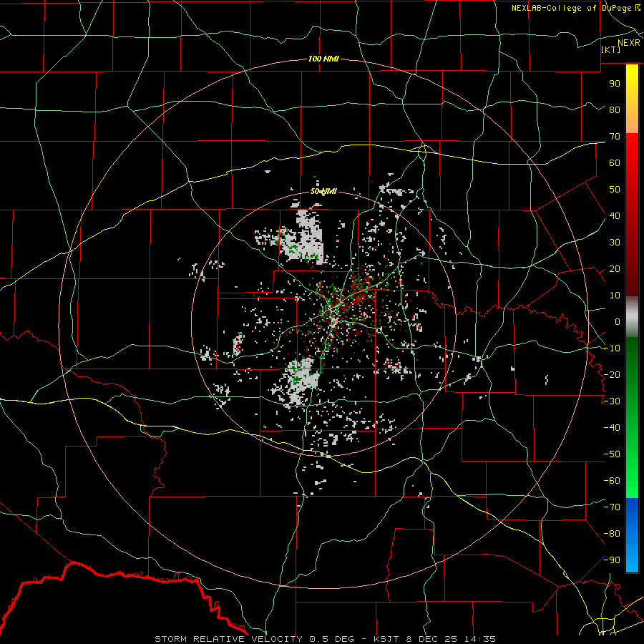Click the "100 NMI" range ring label
The width and height of the screenshot is (644, 644).
(x=323, y=59)
